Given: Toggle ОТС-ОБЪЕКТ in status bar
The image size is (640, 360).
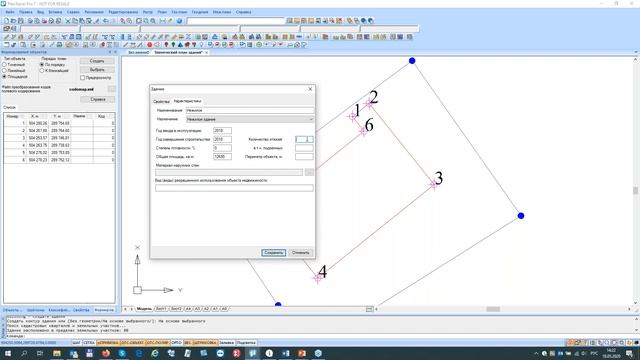Looking at the screenshot, I should click(x=132, y=343).
